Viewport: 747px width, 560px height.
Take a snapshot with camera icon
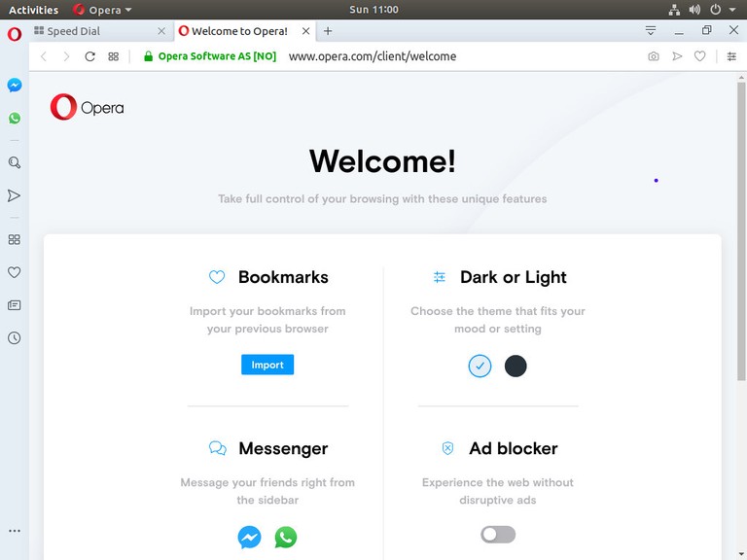[654, 56]
